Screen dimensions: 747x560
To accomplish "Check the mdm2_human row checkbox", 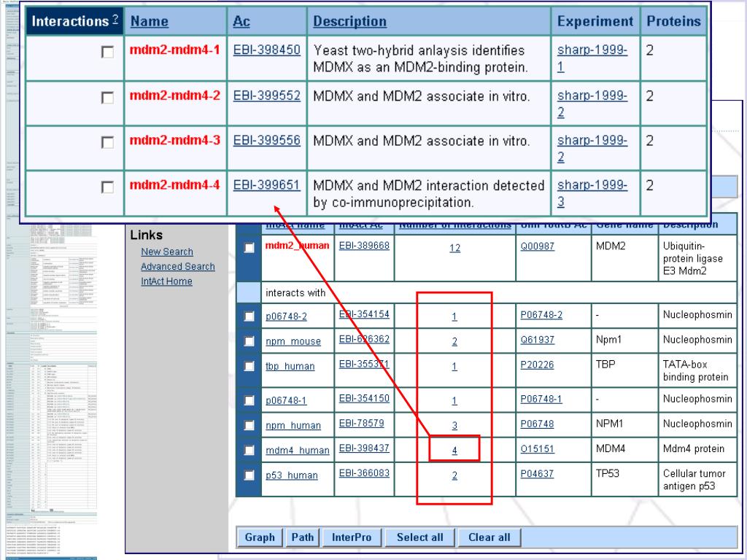I will (x=249, y=248).
